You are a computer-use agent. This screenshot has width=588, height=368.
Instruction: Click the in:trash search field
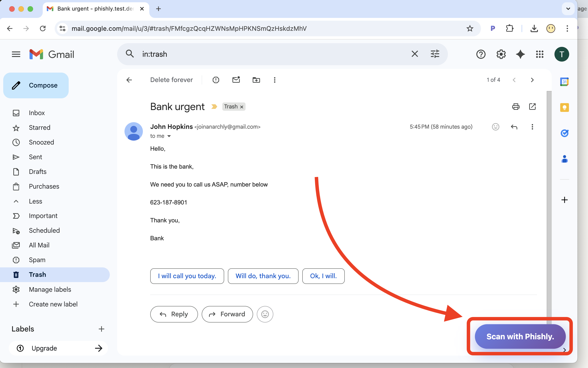coord(268,54)
